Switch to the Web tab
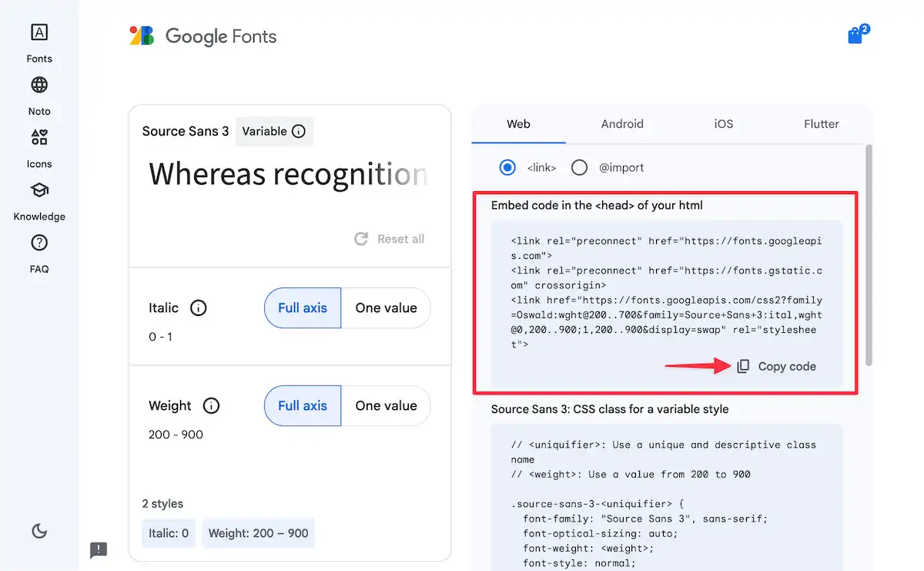The width and height of the screenshot is (924, 571). 518,124
